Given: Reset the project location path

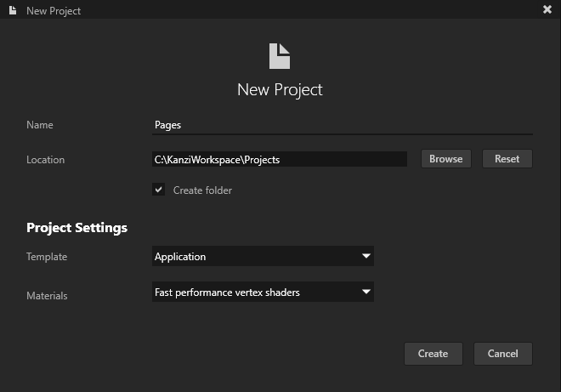Looking at the screenshot, I should click(x=507, y=159).
